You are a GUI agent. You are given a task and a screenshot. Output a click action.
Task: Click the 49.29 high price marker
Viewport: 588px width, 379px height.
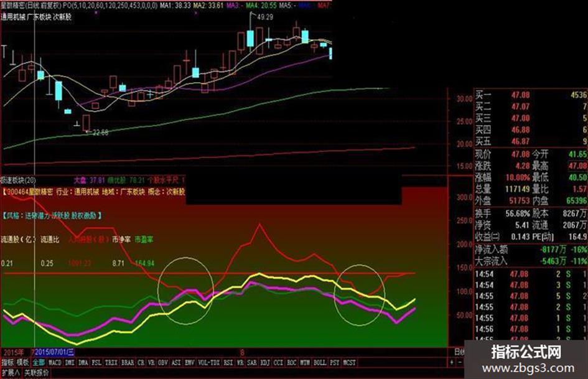click(x=265, y=17)
